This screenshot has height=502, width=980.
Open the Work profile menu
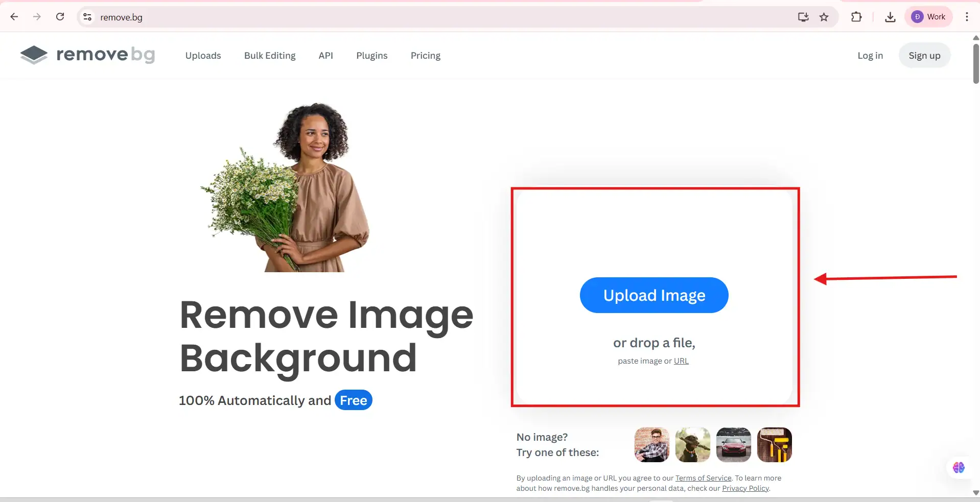928,17
